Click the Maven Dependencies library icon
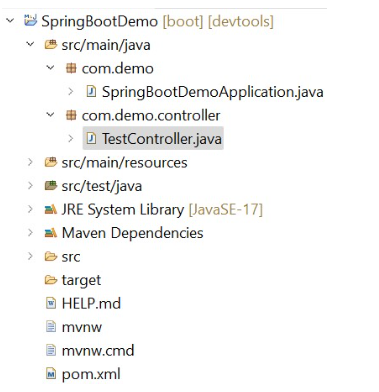This screenshot has height=392, width=379. [x=51, y=233]
